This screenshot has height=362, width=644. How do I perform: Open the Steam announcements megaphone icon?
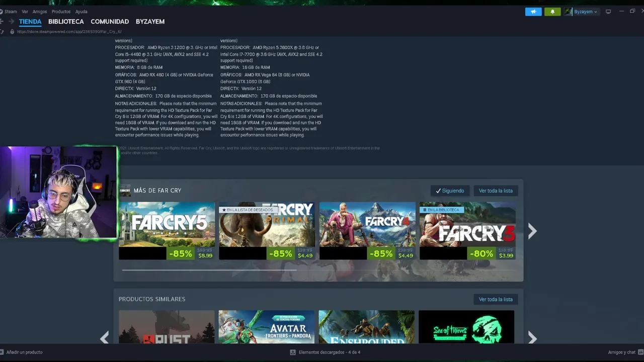533,12
